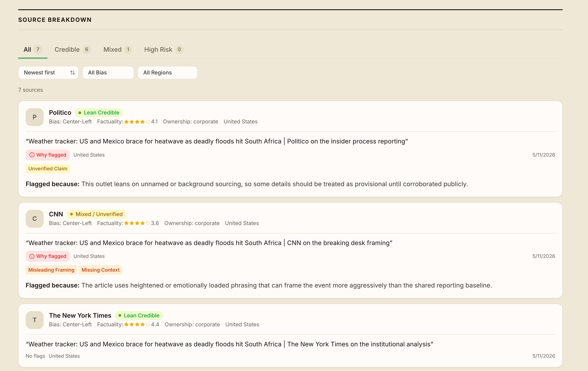Viewport: 588px width, 371px height.
Task: Open the Newest first sort dropdown
Action: coord(48,73)
